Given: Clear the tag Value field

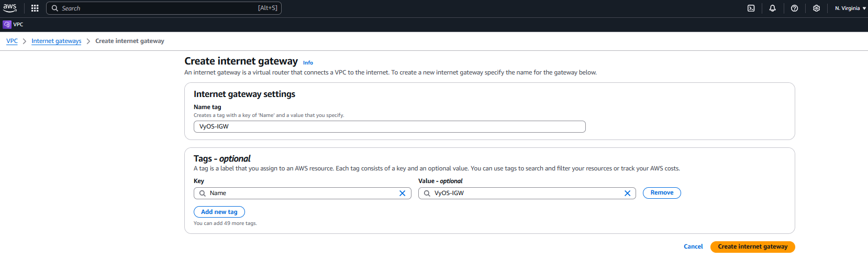Looking at the screenshot, I should (x=627, y=194).
